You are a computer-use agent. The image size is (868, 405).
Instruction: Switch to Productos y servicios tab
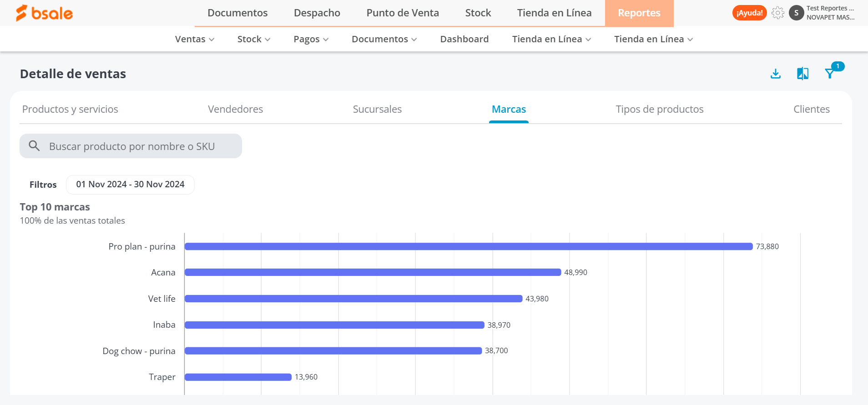[70, 109]
